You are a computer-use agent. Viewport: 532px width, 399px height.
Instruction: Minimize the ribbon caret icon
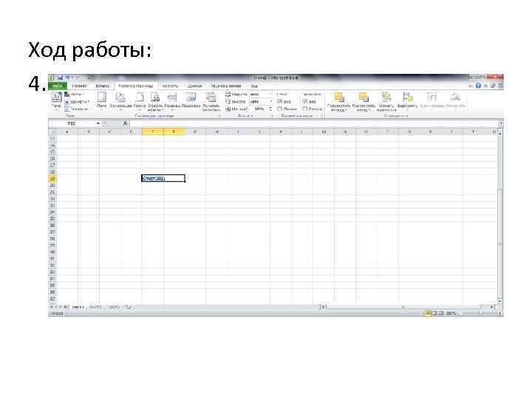click(471, 86)
